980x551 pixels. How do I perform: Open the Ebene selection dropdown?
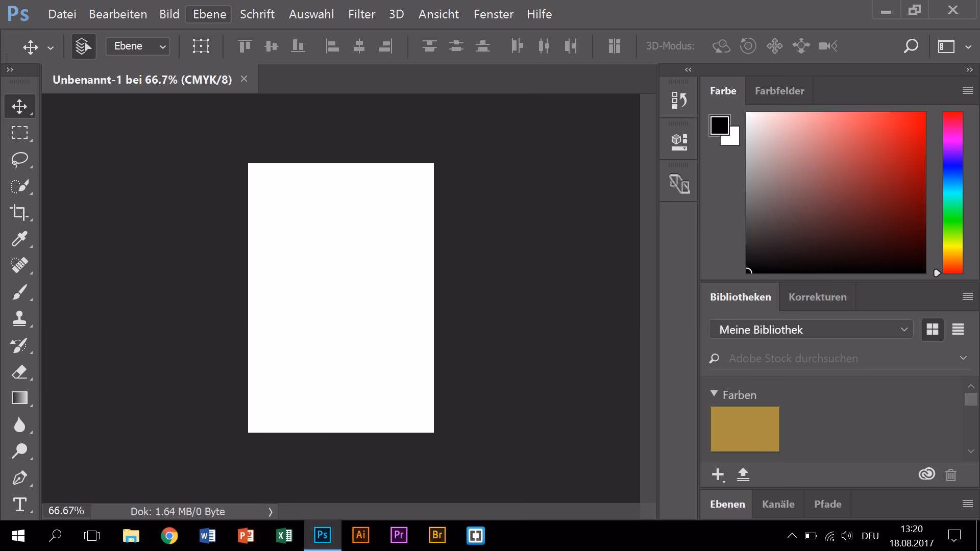137,46
